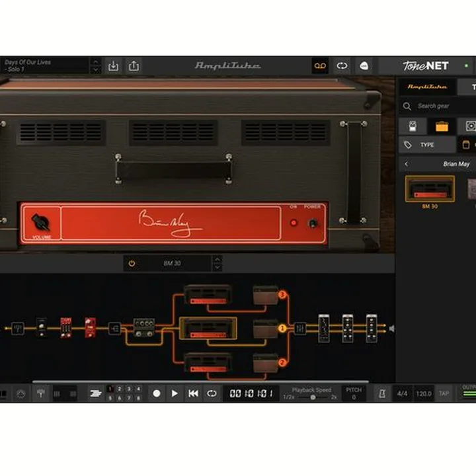Click the time counter display
The image size is (476, 476).
pos(251,393)
